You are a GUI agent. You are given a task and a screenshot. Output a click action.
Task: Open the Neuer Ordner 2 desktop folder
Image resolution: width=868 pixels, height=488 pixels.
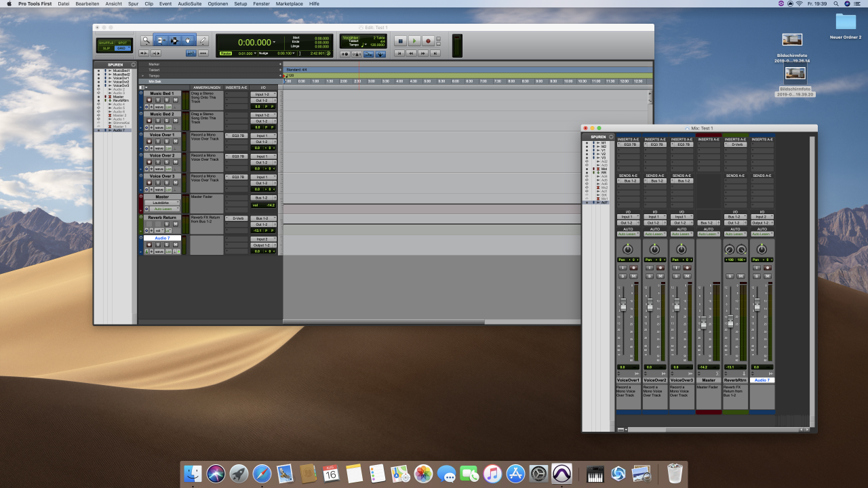846,25
